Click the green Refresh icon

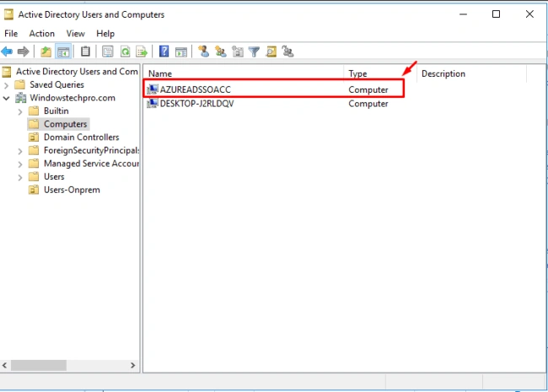coord(125,51)
